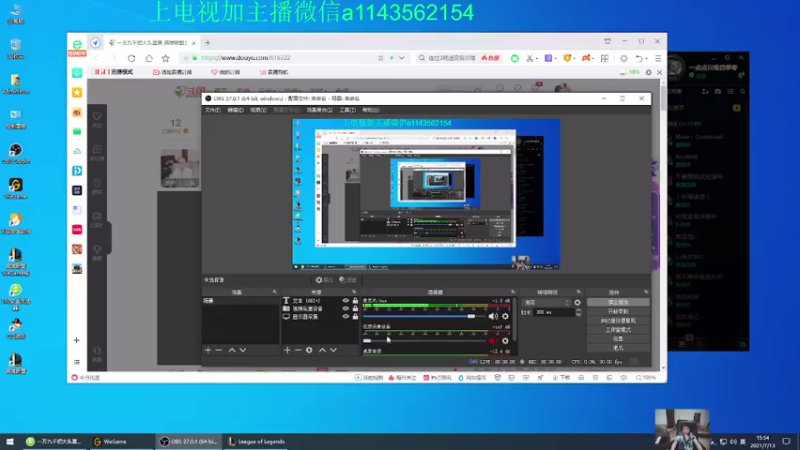Viewport: 800px width, 450px height.
Task: Move source down in Sources panel
Action: [x=333, y=350]
